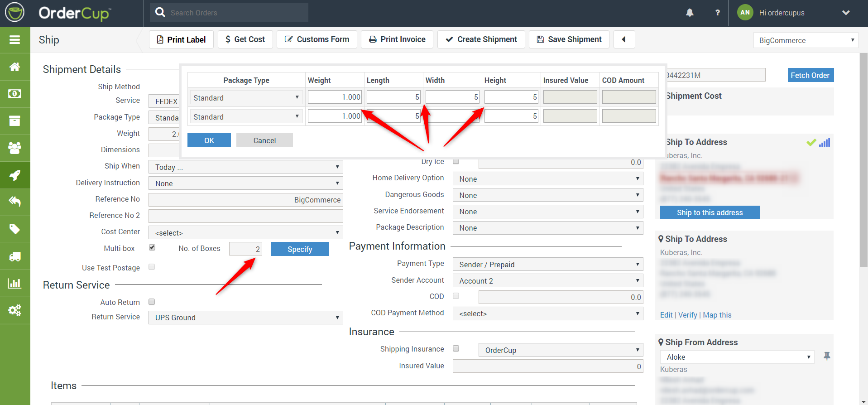Viewport: 868px width, 405px height.
Task: Open the reports bar chart icon
Action: point(15,284)
